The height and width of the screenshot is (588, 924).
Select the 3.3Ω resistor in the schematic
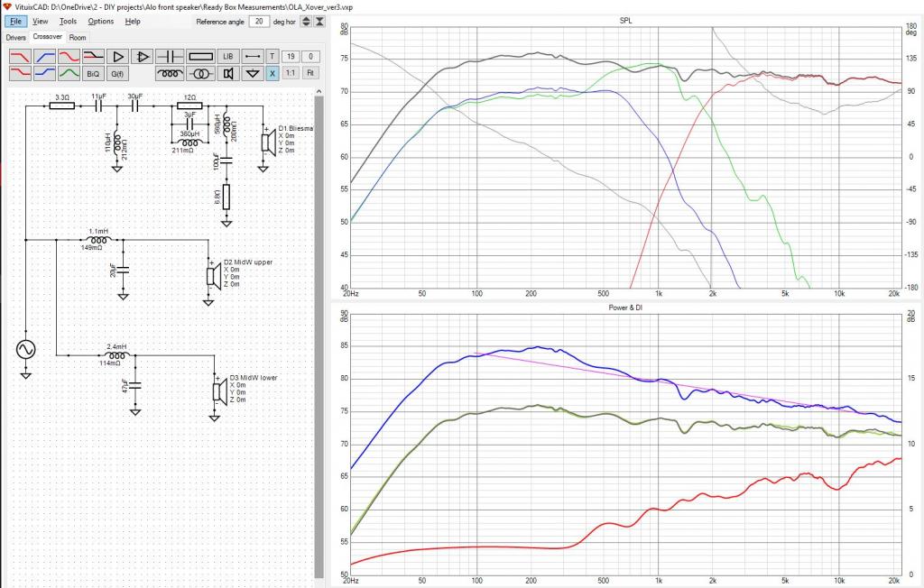(x=61, y=106)
